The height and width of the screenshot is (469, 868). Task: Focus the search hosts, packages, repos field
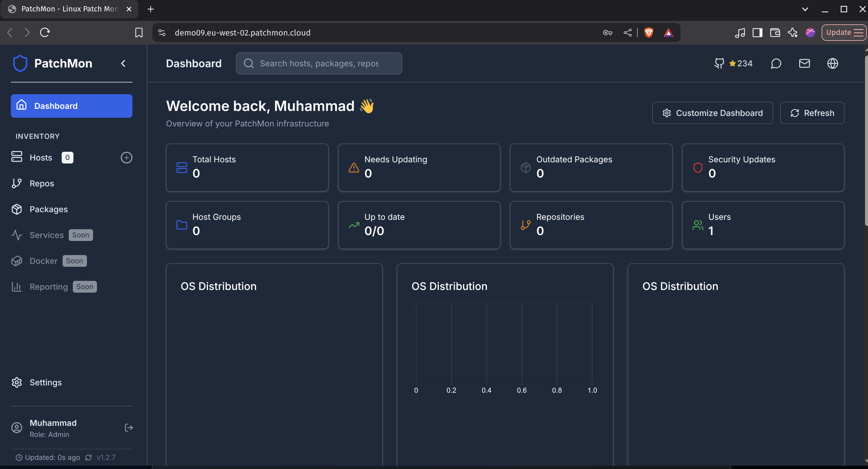[319, 63]
